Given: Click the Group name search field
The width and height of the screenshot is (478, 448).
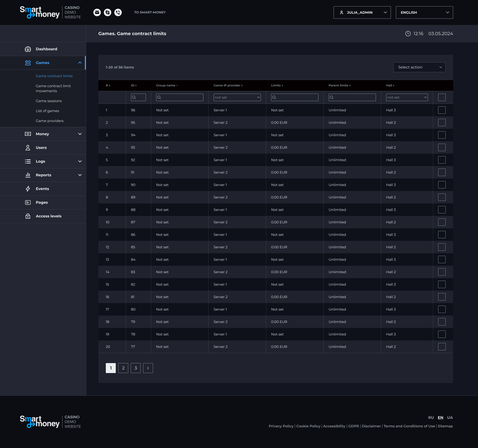Looking at the screenshot, I should (x=180, y=97).
